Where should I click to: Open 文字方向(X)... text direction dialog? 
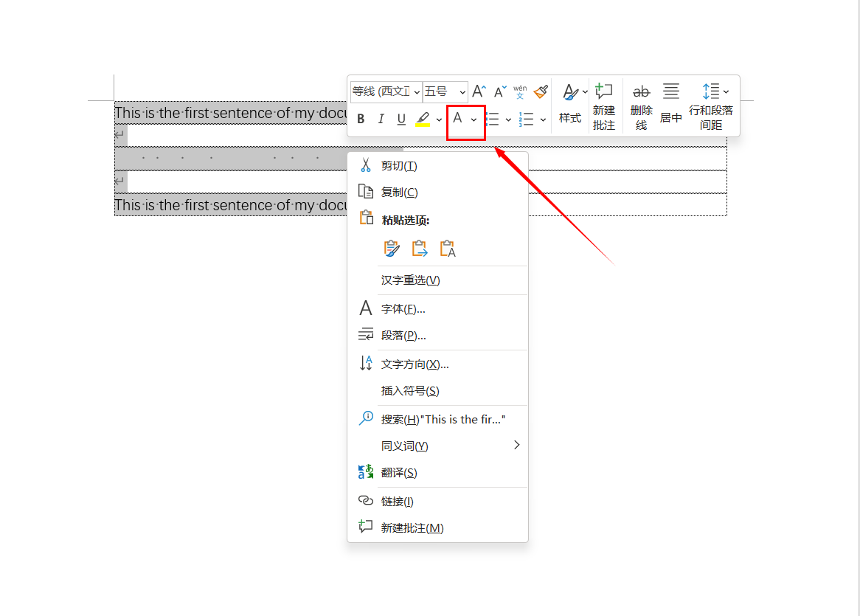tap(437, 364)
